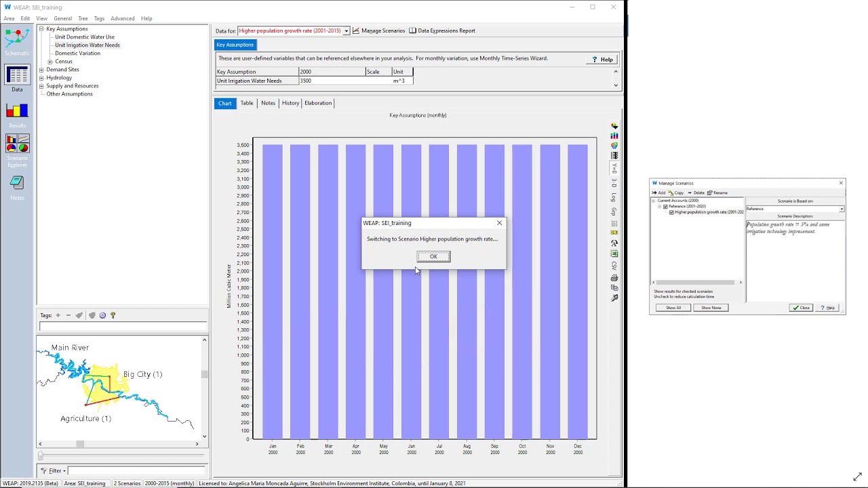The width and height of the screenshot is (868, 488).
Task: Open the Area menu
Action: [9, 18]
